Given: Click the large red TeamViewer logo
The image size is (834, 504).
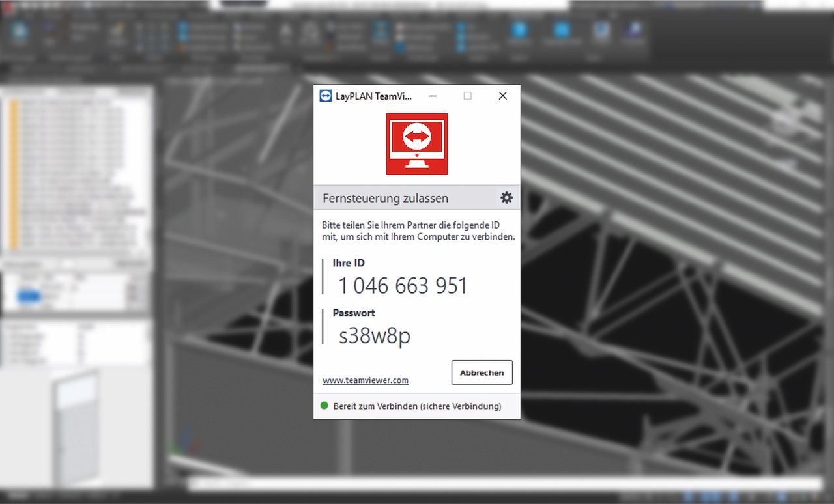Looking at the screenshot, I should click(417, 144).
